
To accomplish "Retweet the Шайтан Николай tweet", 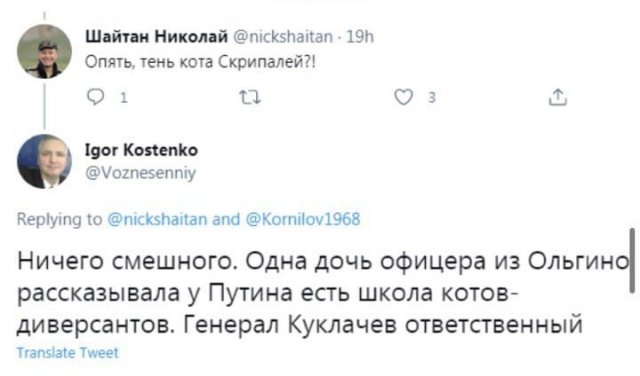I will point(249,98).
